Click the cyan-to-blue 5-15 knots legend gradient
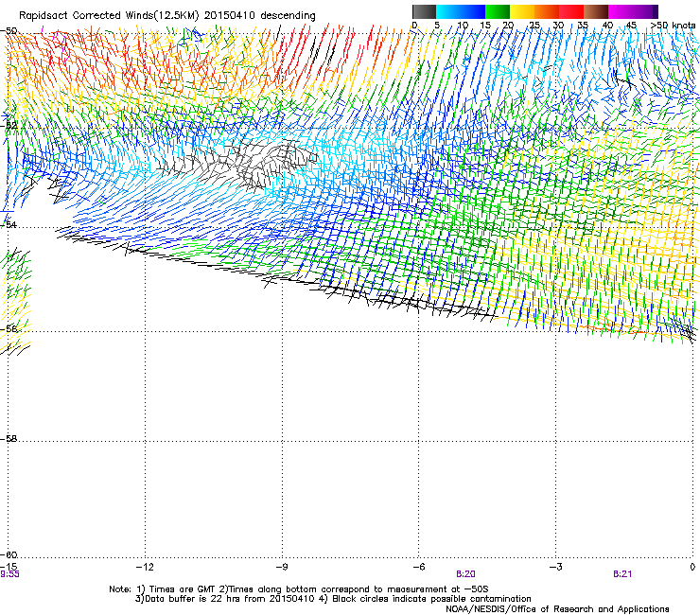Viewport: 700px width, 615px height. pos(461,11)
